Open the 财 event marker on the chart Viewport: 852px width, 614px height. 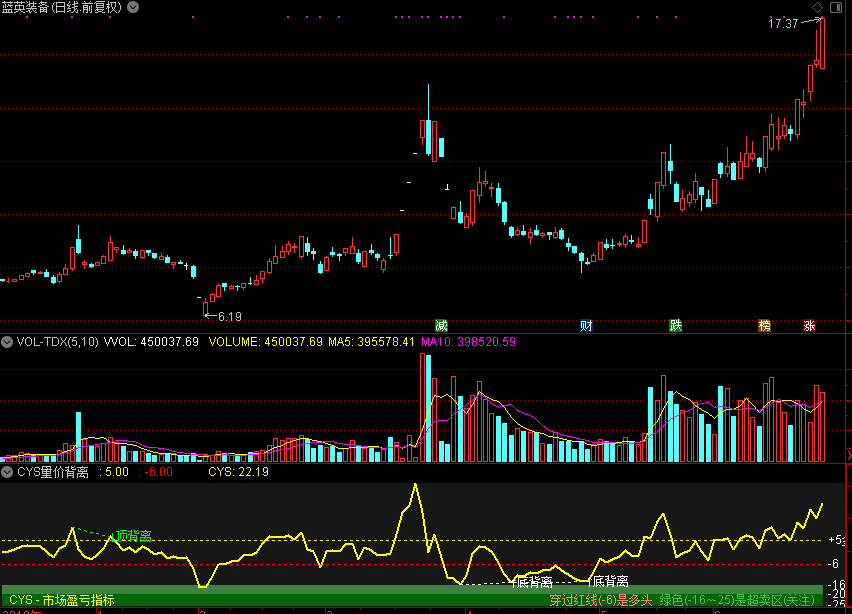click(586, 325)
